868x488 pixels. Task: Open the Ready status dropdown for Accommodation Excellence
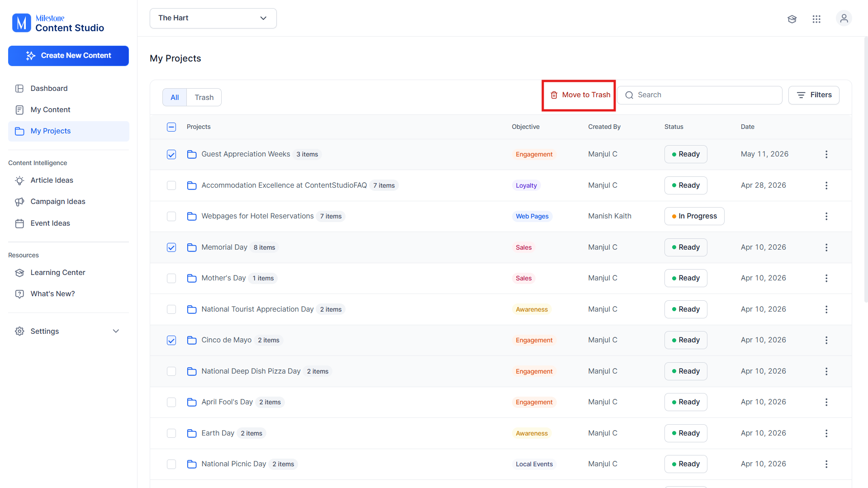pyautogui.click(x=686, y=185)
